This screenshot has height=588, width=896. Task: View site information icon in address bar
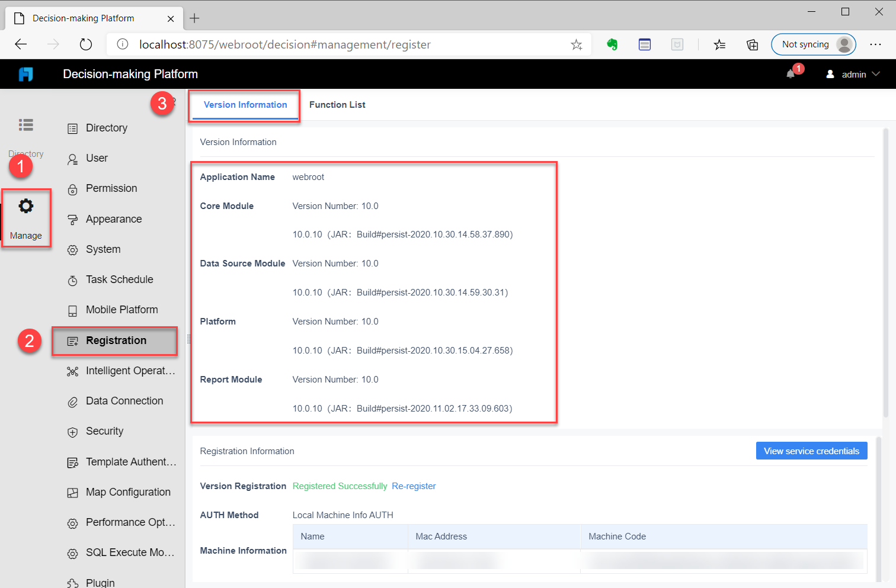pos(123,44)
